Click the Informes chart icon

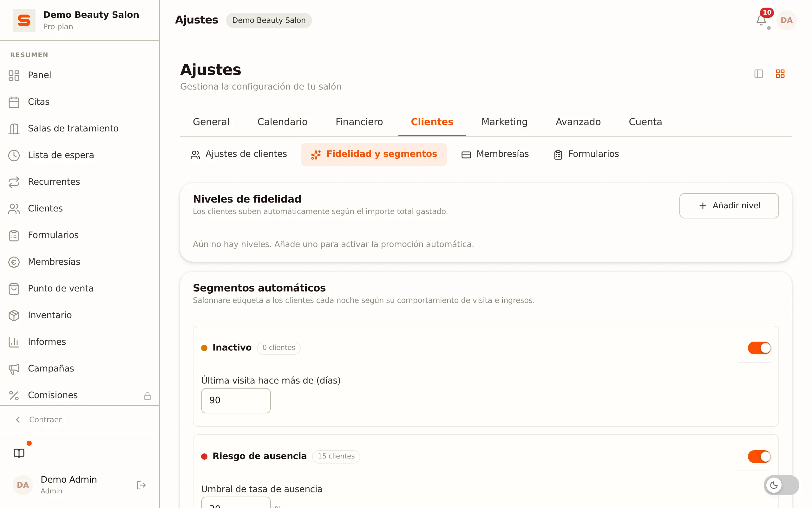pos(14,342)
